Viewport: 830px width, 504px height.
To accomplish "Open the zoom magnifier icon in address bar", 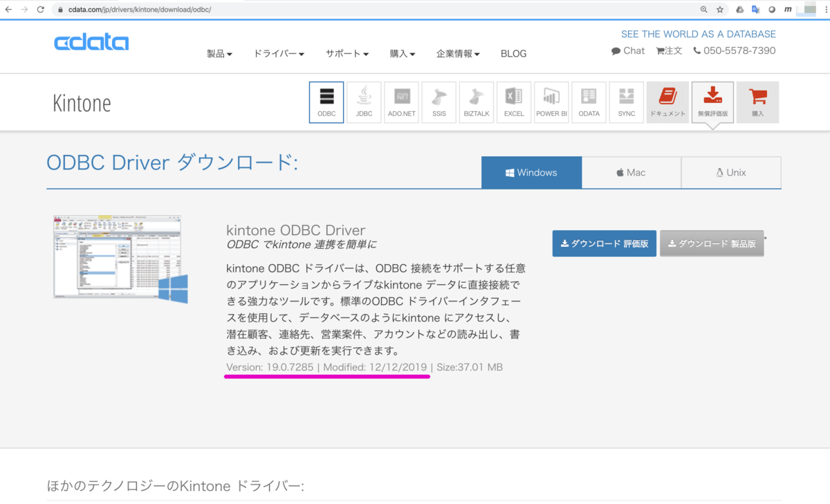I will click(703, 10).
